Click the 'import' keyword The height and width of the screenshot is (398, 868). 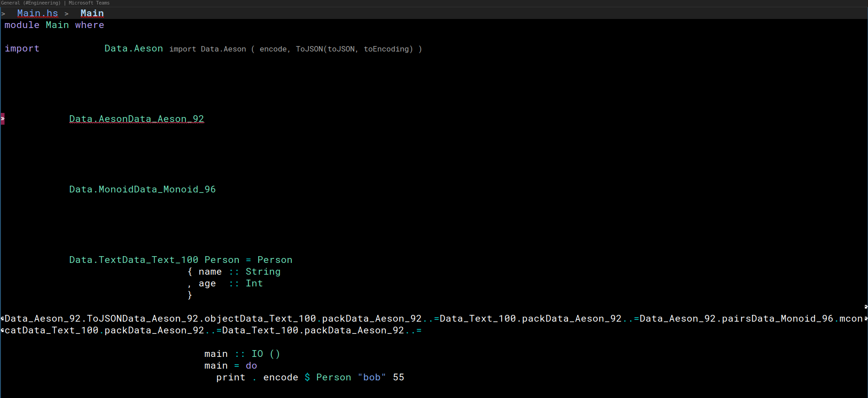(x=22, y=49)
